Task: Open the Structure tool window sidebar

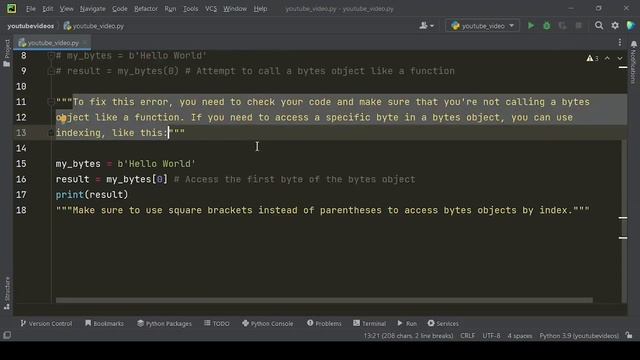Action: click(7, 293)
